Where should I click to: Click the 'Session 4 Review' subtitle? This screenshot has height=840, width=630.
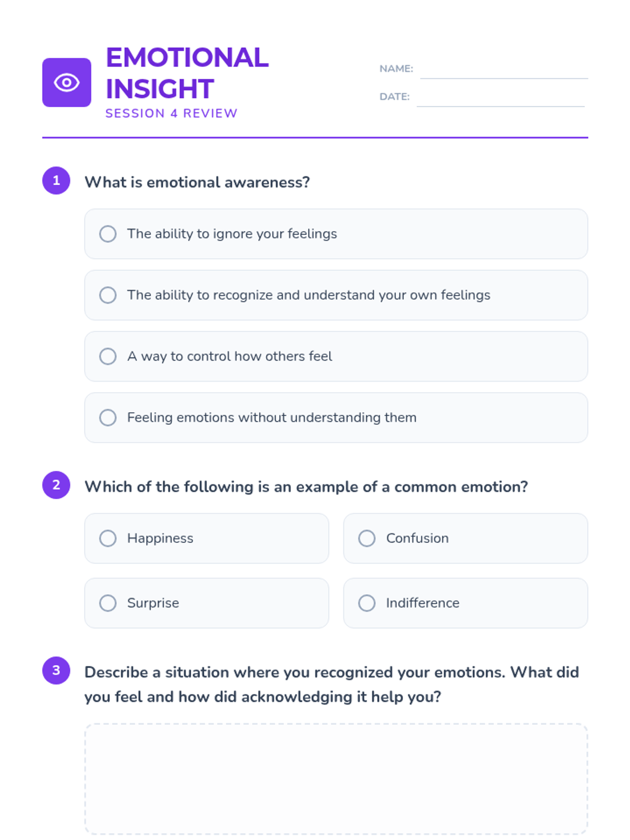[171, 113]
